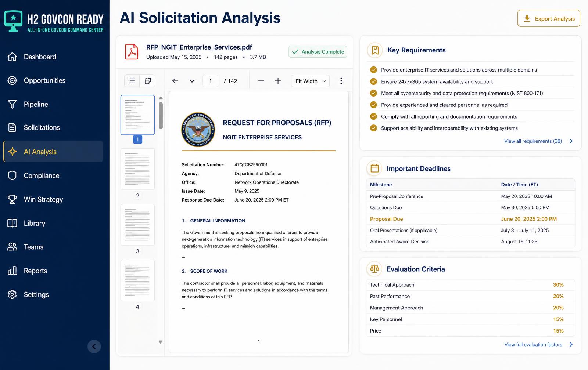Click the Export Analysis button
Viewport: 588px width, 370px height.
(x=549, y=18)
